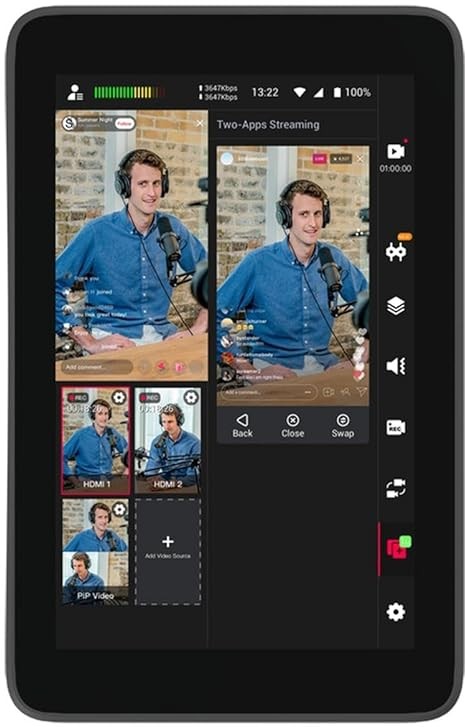
Task: Open the overlay layers icon in sidebar
Action: [396, 306]
